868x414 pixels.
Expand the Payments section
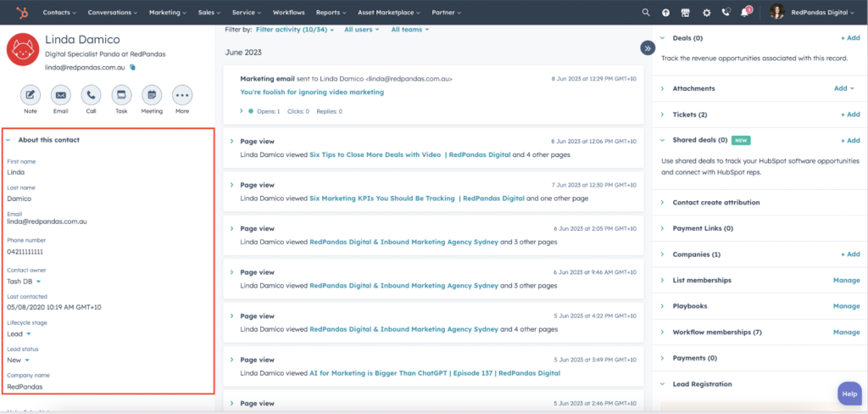[x=663, y=358]
